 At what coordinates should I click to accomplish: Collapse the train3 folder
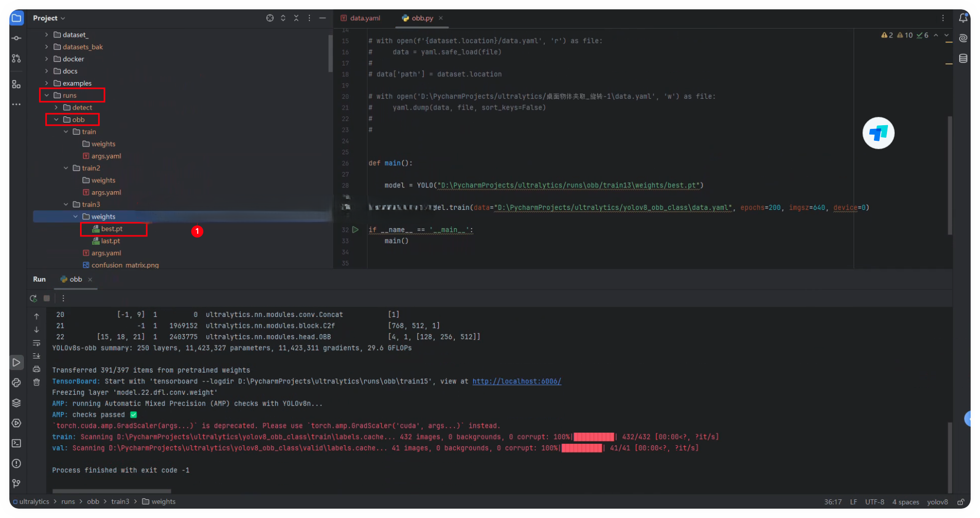(x=66, y=205)
